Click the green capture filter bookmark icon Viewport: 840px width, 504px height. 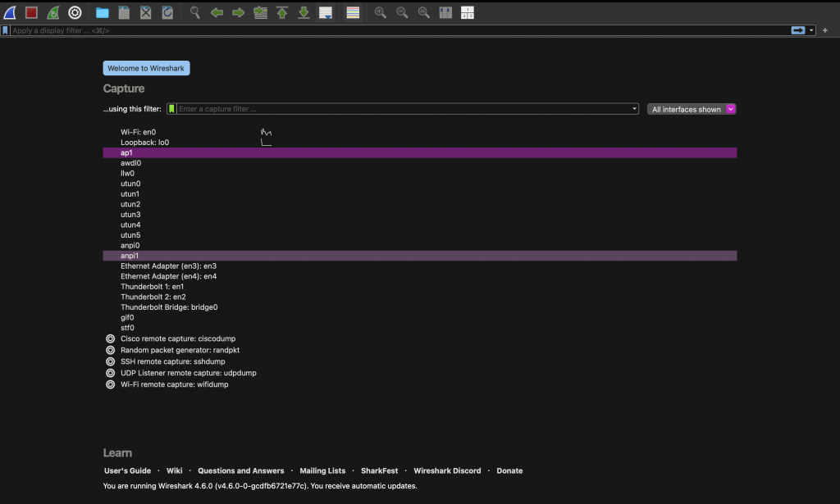pyautogui.click(x=171, y=109)
